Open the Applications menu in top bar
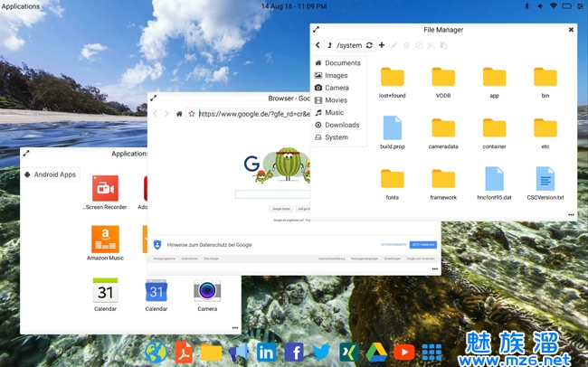Screen dimensions: 588x367 (x=21, y=6)
